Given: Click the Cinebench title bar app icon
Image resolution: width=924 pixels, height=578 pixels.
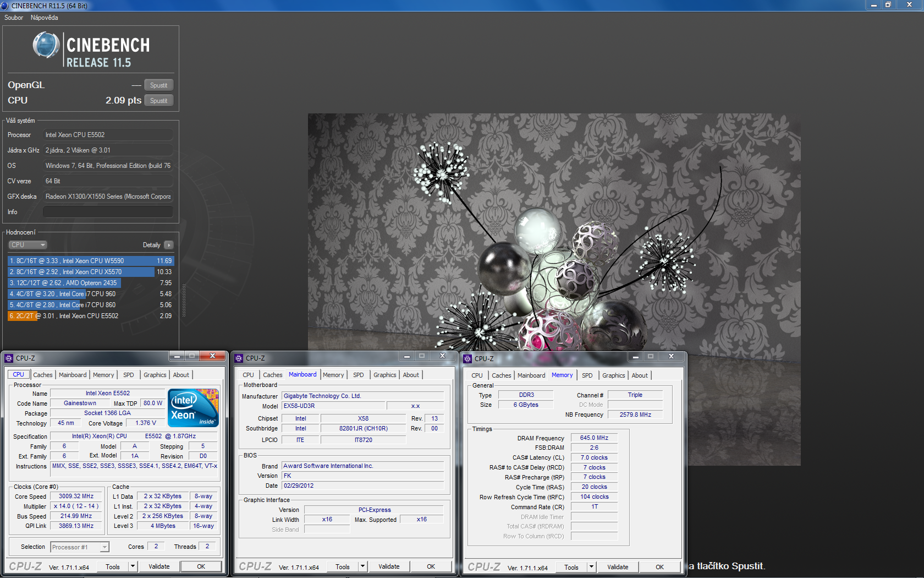Looking at the screenshot, I should (x=5, y=6).
